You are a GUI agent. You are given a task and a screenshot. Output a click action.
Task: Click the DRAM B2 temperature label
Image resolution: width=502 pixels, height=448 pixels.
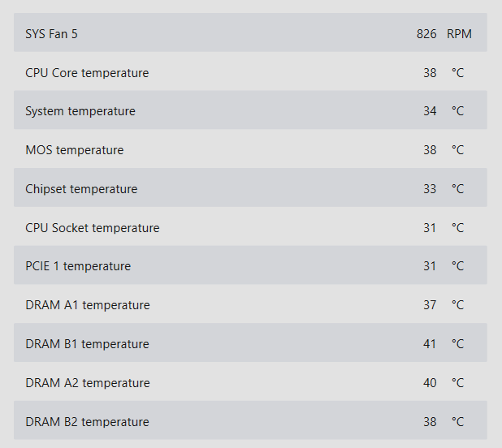pos(87,422)
